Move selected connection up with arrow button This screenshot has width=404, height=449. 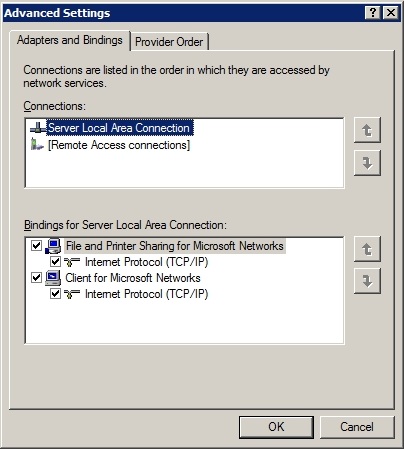click(x=367, y=130)
